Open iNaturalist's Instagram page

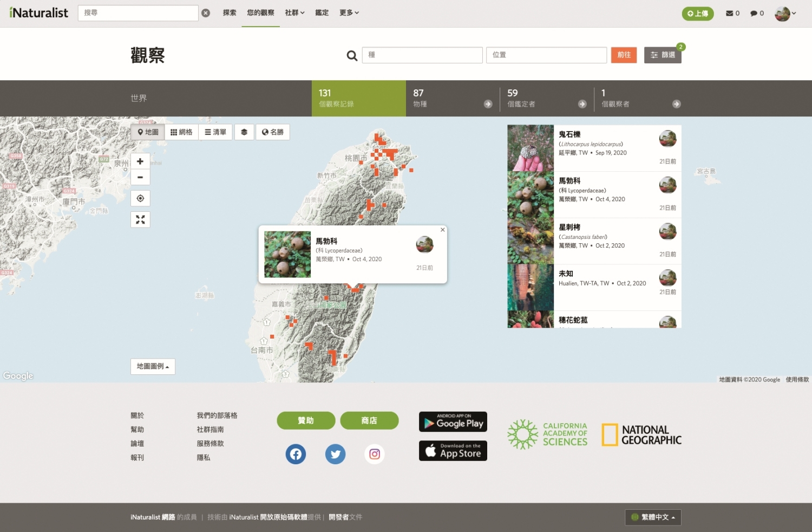click(375, 454)
